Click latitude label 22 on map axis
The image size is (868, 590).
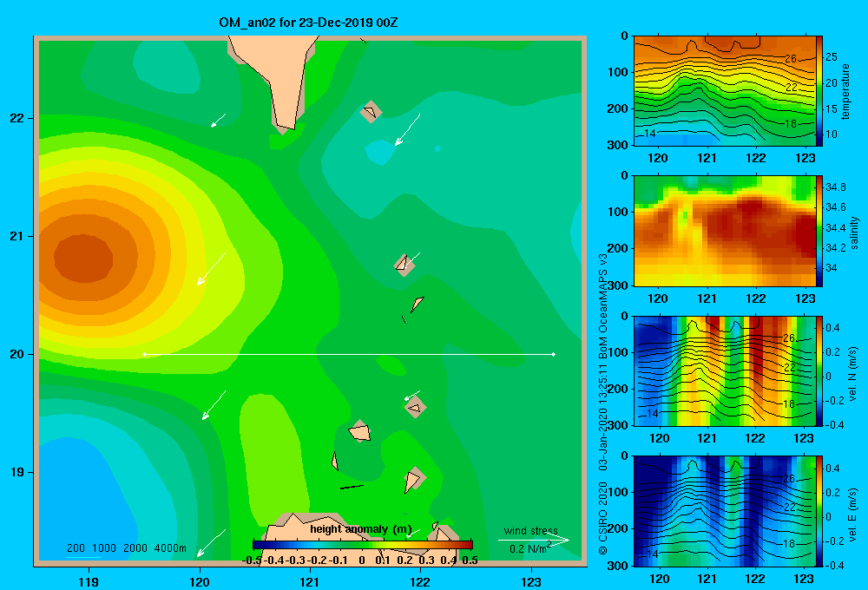(16, 118)
